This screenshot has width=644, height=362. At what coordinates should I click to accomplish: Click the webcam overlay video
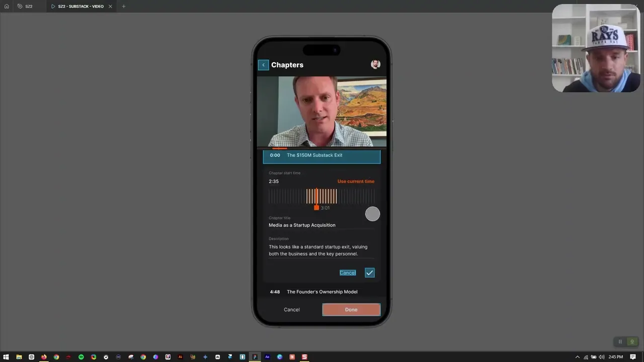(596, 48)
